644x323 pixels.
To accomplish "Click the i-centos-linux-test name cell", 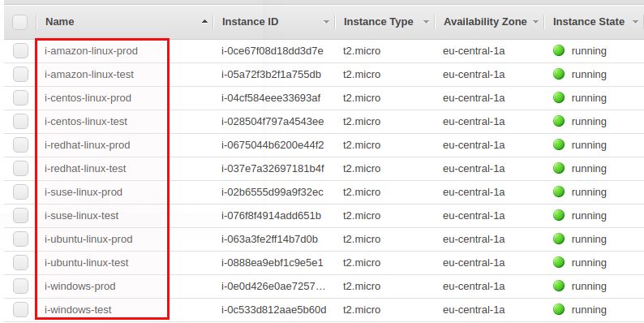I will click(x=86, y=121).
